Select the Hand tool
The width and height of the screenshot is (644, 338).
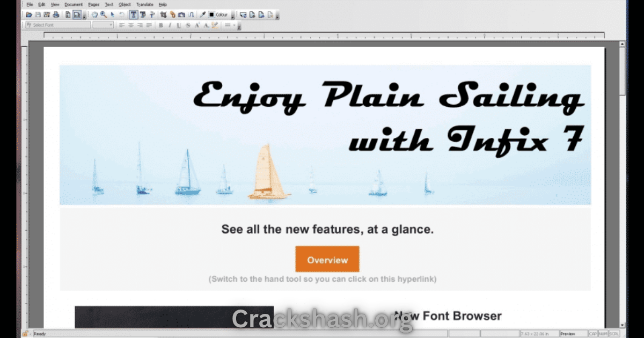click(x=94, y=15)
